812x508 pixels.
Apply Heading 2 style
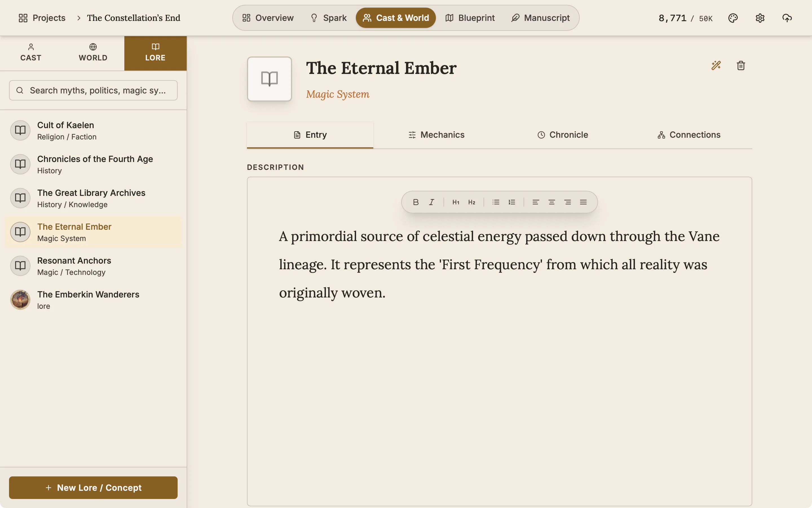pos(472,202)
